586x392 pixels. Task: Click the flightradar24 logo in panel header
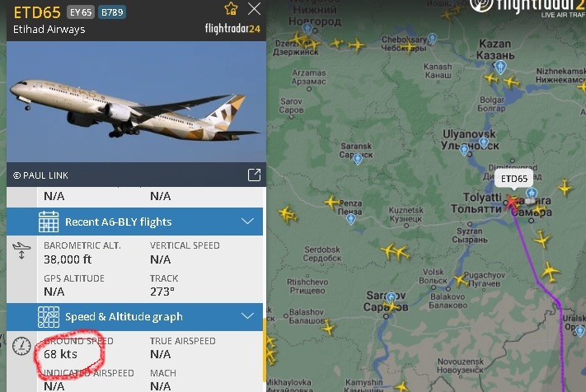pos(232,29)
